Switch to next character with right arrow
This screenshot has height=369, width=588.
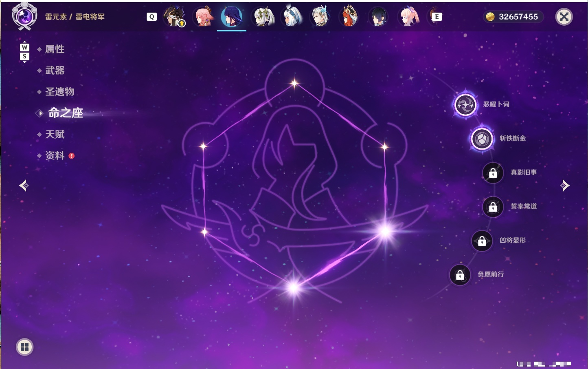point(565,186)
